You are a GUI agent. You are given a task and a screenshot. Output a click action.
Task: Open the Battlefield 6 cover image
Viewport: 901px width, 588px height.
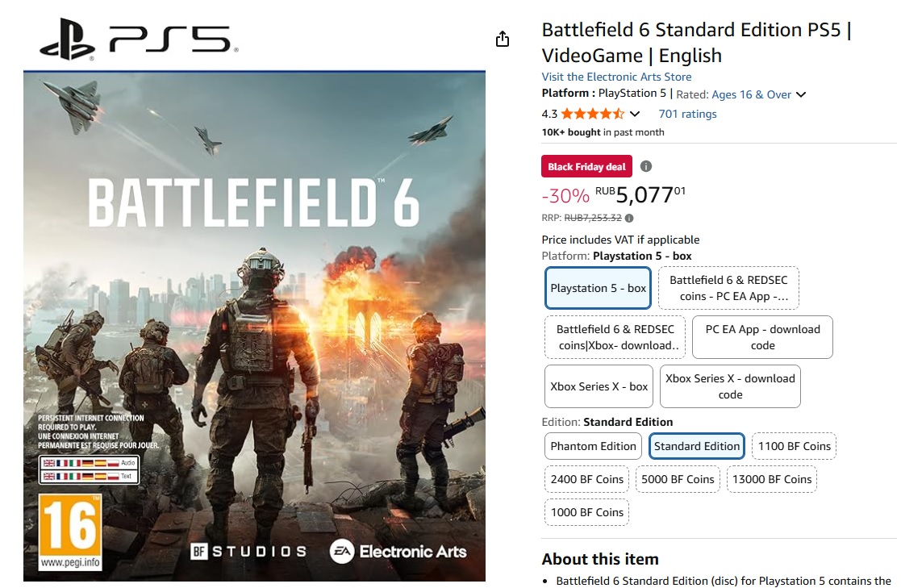pos(254,323)
